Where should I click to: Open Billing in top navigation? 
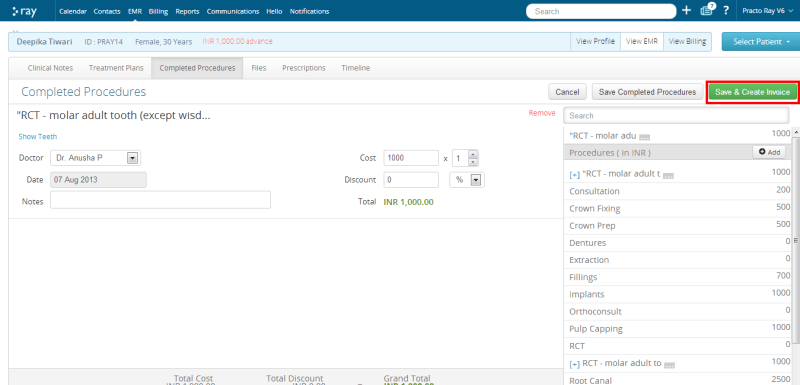[159, 11]
